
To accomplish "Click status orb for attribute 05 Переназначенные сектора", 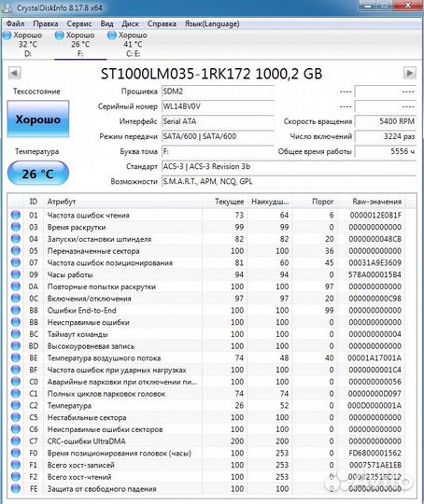I will pyautogui.click(x=16, y=250).
